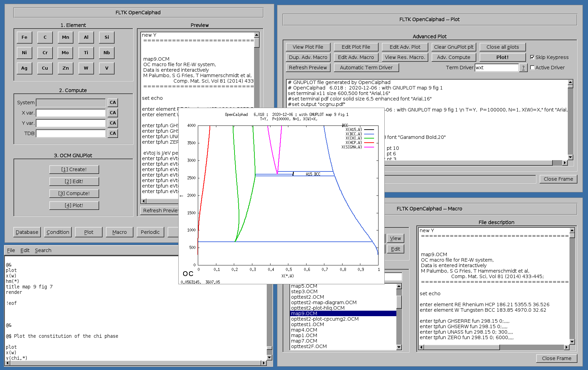Click the CA button next to System

113,103
